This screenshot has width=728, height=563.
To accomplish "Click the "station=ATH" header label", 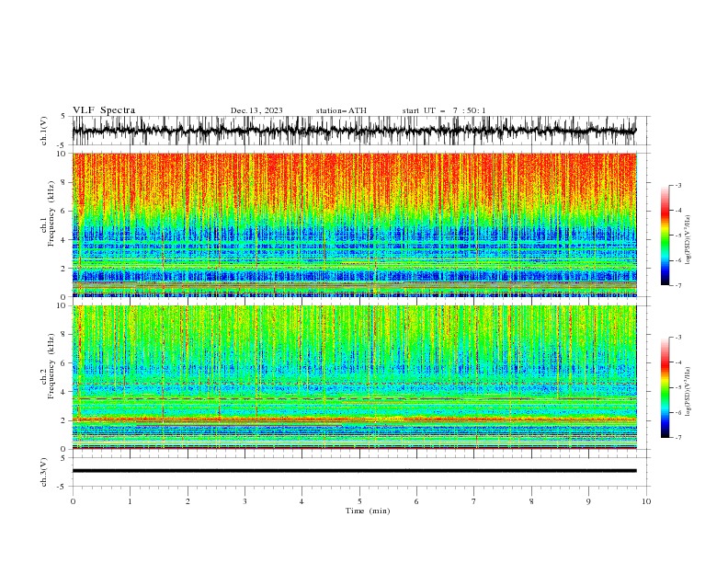I will point(341,110).
